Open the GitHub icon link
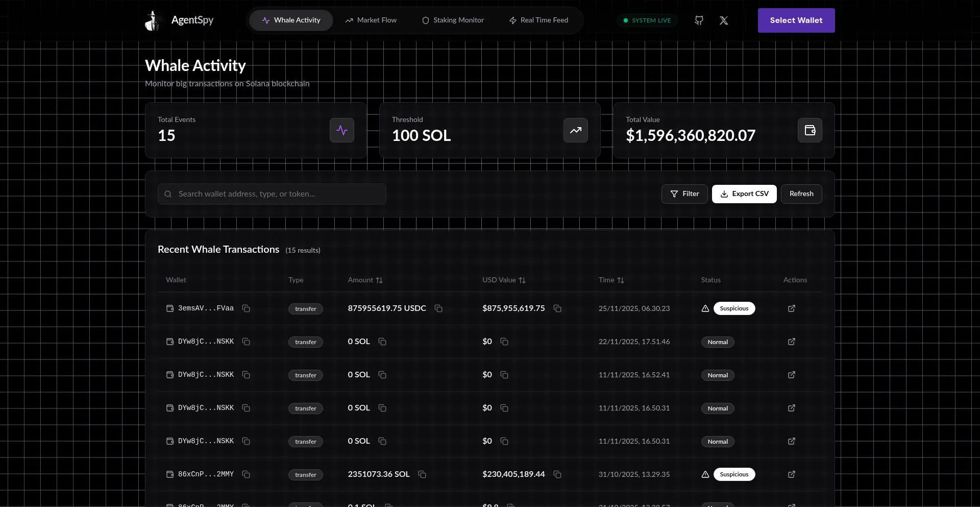 (x=699, y=20)
